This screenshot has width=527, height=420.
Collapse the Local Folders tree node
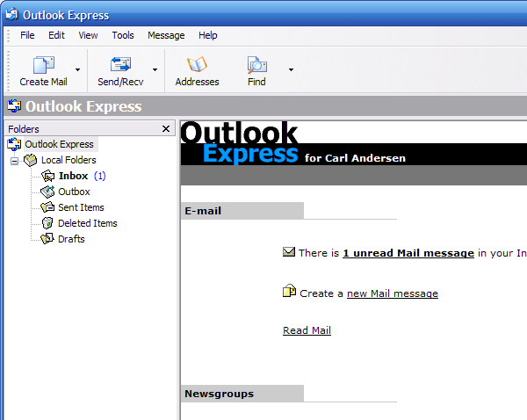[x=14, y=161]
